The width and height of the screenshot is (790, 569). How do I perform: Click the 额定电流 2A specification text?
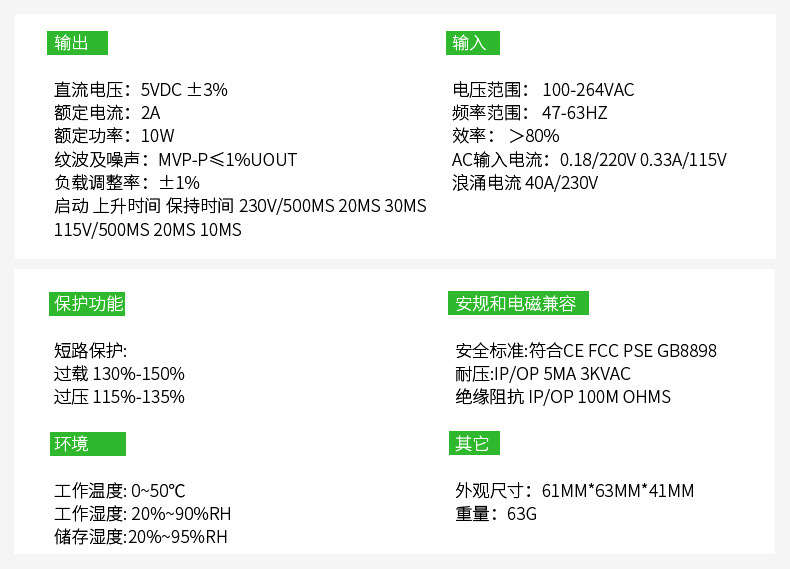point(107,113)
